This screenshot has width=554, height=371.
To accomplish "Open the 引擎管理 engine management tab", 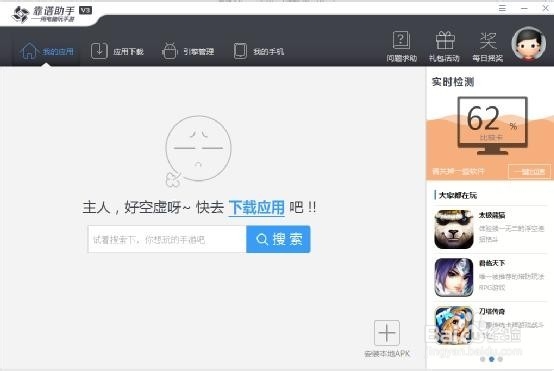I will (188, 52).
